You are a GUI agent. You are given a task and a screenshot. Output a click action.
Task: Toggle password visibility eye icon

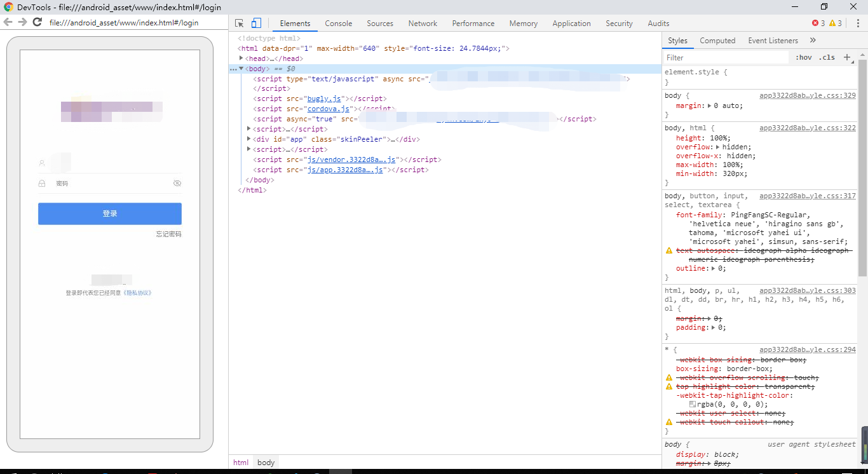click(177, 183)
